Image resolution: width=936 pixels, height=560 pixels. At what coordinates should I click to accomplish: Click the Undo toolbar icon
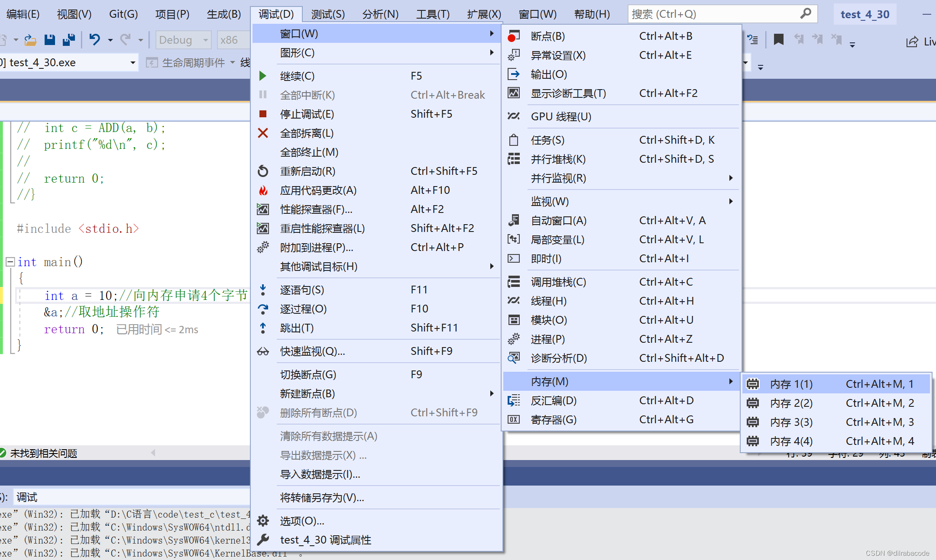94,40
